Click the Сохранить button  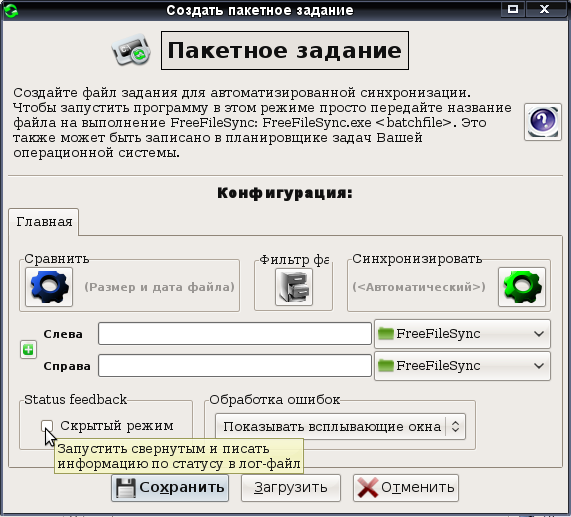pos(170,488)
